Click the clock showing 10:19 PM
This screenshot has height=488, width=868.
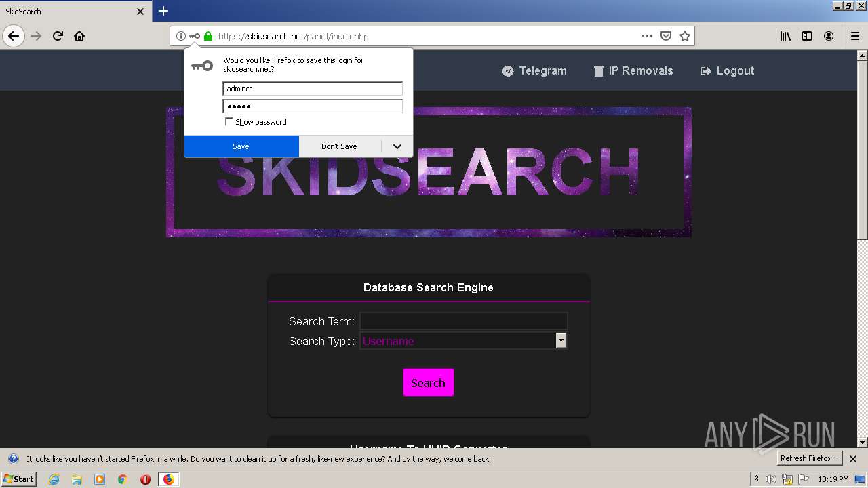click(x=833, y=479)
